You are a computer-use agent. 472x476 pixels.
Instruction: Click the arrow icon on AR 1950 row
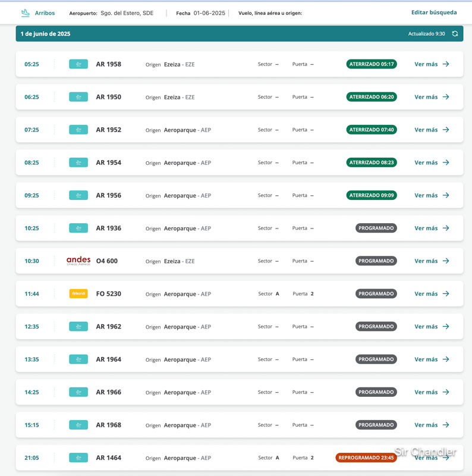pos(446,97)
